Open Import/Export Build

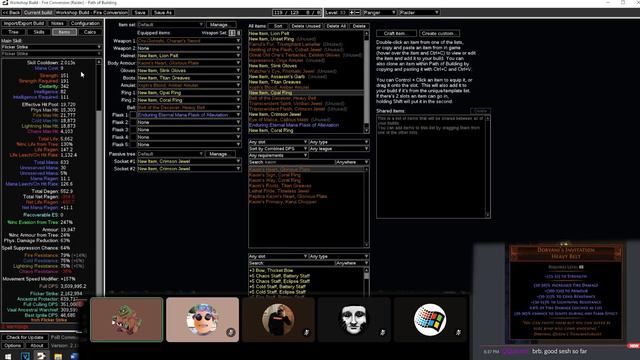point(24,24)
